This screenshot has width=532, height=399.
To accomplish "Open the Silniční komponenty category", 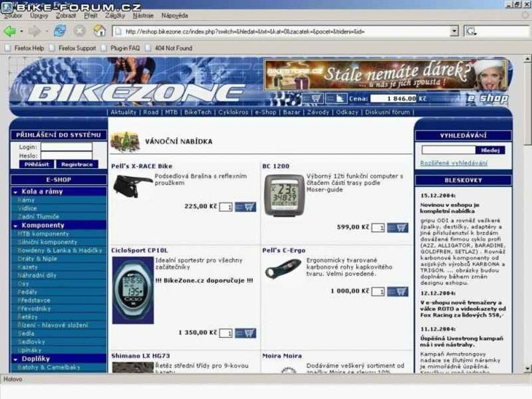I will click(x=47, y=242).
